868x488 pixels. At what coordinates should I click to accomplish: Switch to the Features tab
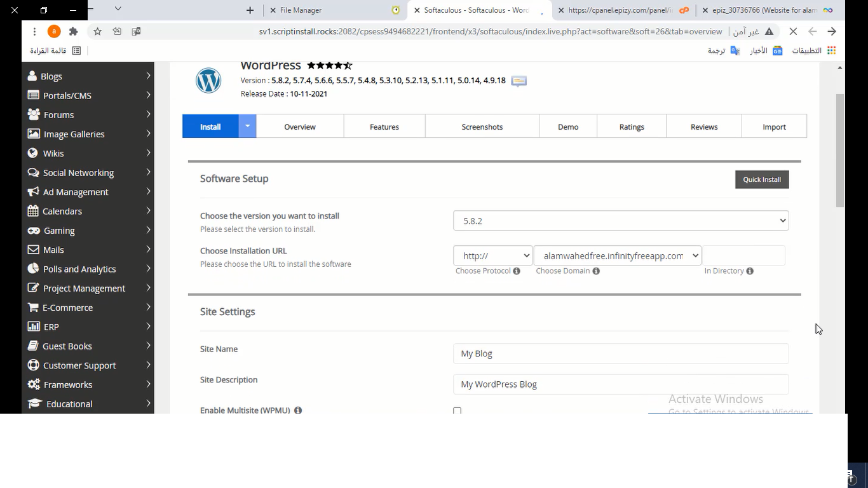[384, 126]
